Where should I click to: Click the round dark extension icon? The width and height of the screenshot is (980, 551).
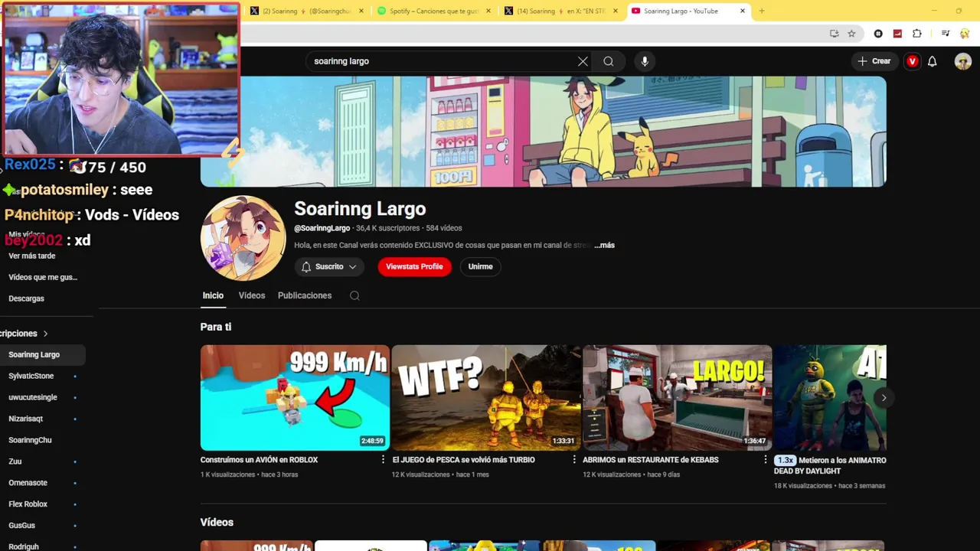click(878, 34)
